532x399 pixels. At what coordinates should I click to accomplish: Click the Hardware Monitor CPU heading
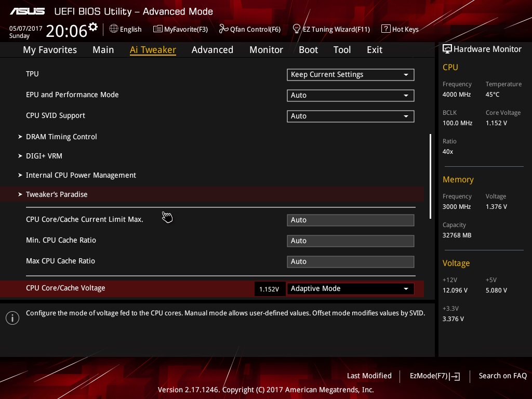click(x=450, y=67)
